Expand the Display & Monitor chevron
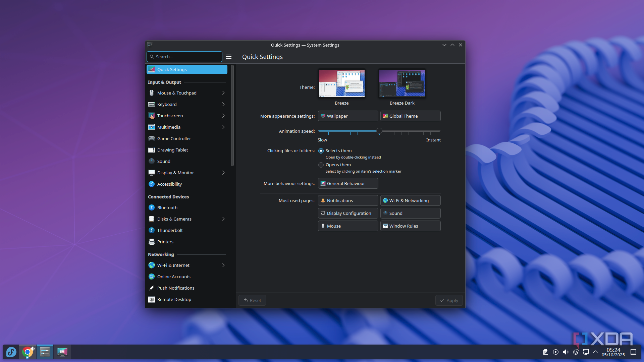The height and width of the screenshot is (362, 644). (x=223, y=173)
